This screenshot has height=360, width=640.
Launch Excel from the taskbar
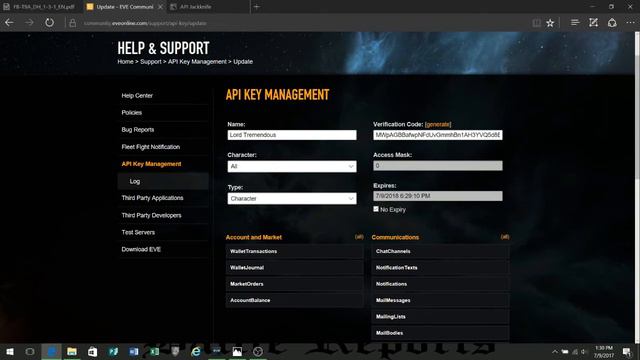point(155,351)
